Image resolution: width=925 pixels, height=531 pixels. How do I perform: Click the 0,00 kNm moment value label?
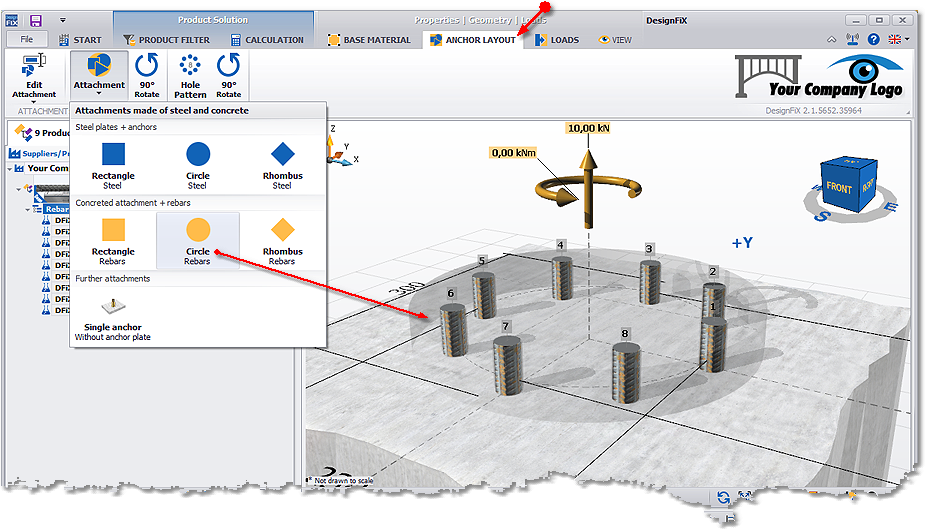pyautogui.click(x=514, y=153)
